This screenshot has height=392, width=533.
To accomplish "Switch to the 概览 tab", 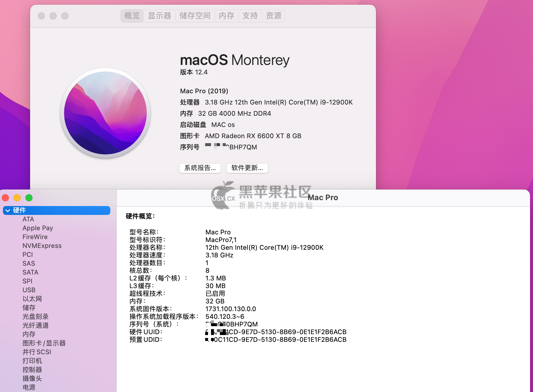I will click(x=132, y=16).
